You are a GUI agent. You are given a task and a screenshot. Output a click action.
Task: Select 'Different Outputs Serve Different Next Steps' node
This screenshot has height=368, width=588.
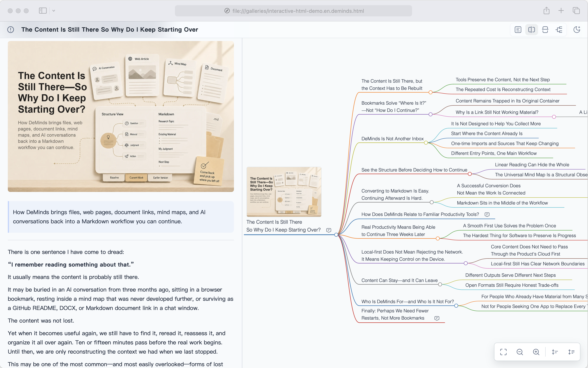(510, 275)
